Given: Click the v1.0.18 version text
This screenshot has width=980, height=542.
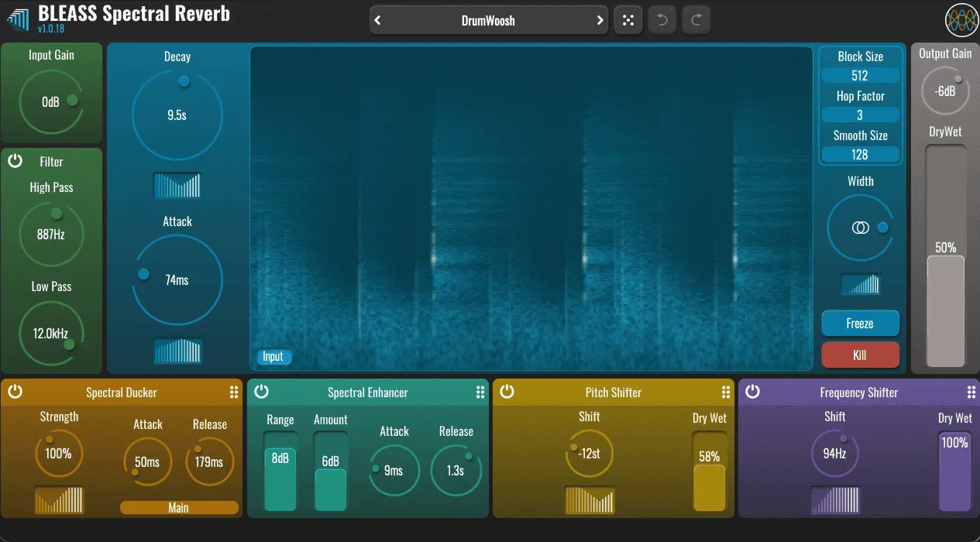Looking at the screenshot, I should pyautogui.click(x=51, y=29).
